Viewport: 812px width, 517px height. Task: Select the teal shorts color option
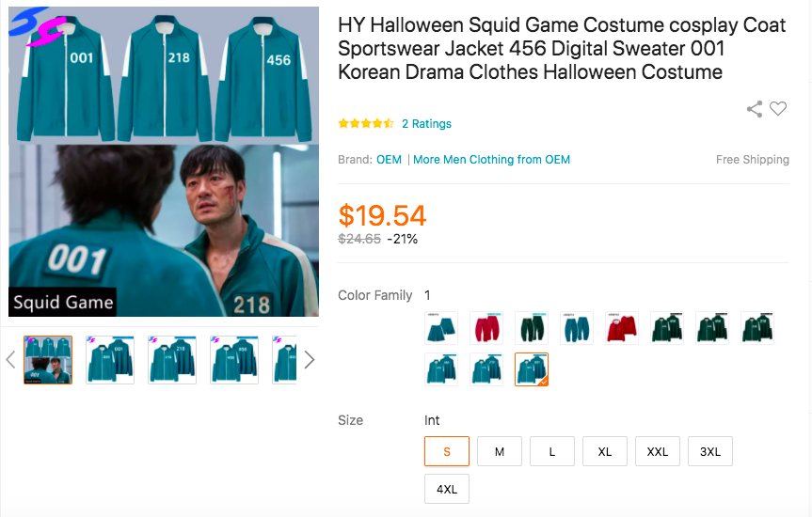tap(441, 328)
